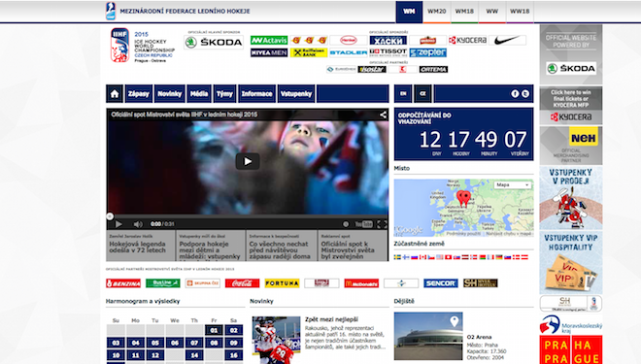This screenshot has height=364, width=641.
Task: Click the Facebook icon in header bar
Action: click(x=515, y=93)
